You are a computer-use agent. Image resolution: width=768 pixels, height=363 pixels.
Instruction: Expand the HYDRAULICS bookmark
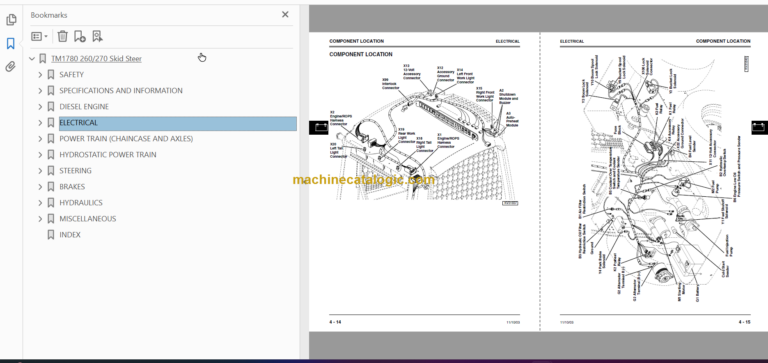click(x=40, y=203)
